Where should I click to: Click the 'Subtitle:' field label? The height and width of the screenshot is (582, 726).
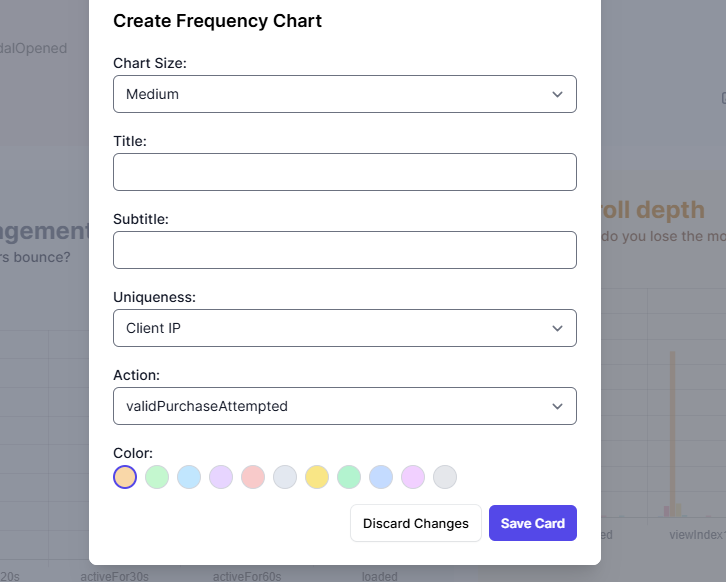(141, 219)
